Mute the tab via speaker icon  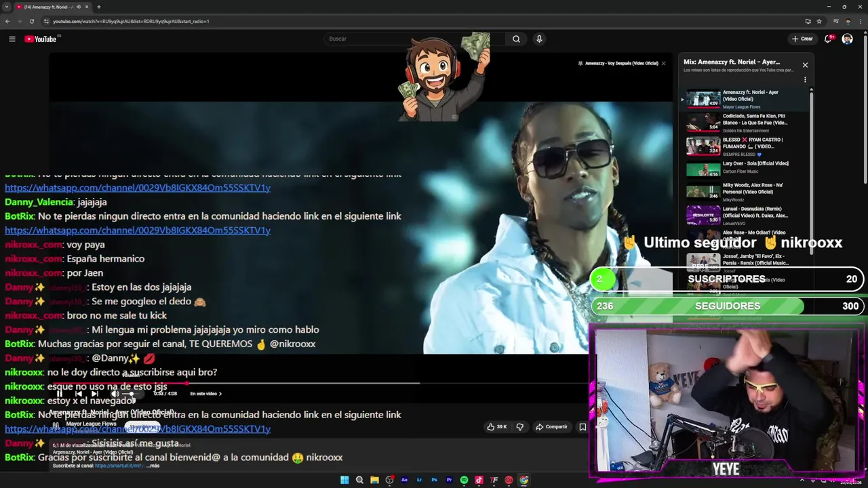point(79,7)
